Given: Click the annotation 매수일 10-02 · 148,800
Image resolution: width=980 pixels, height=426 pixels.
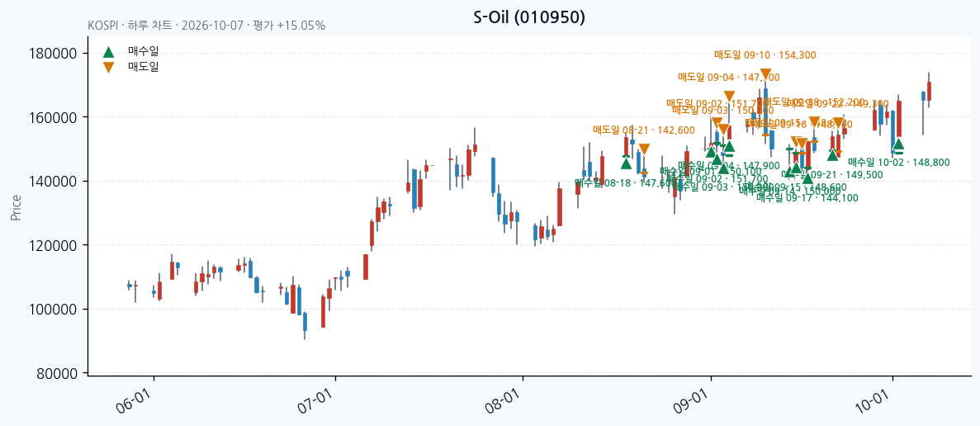Looking at the screenshot, I should (899, 163).
